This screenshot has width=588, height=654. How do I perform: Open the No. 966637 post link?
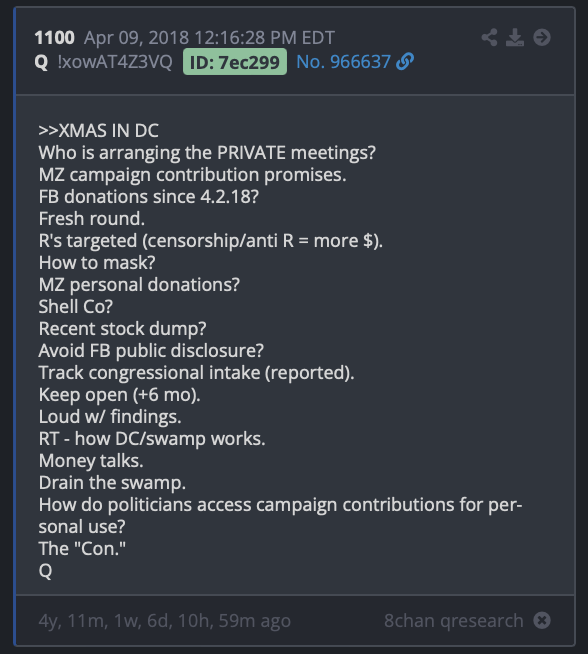click(x=343, y=62)
